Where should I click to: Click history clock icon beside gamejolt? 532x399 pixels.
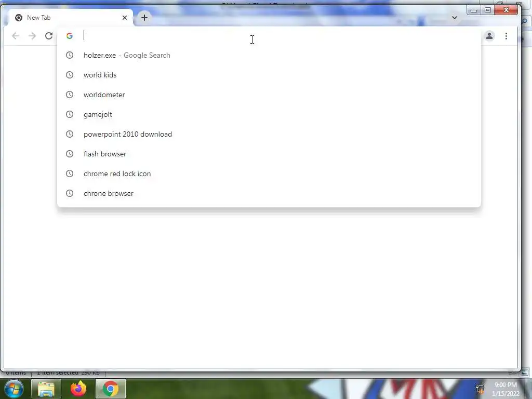click(70, 114)
